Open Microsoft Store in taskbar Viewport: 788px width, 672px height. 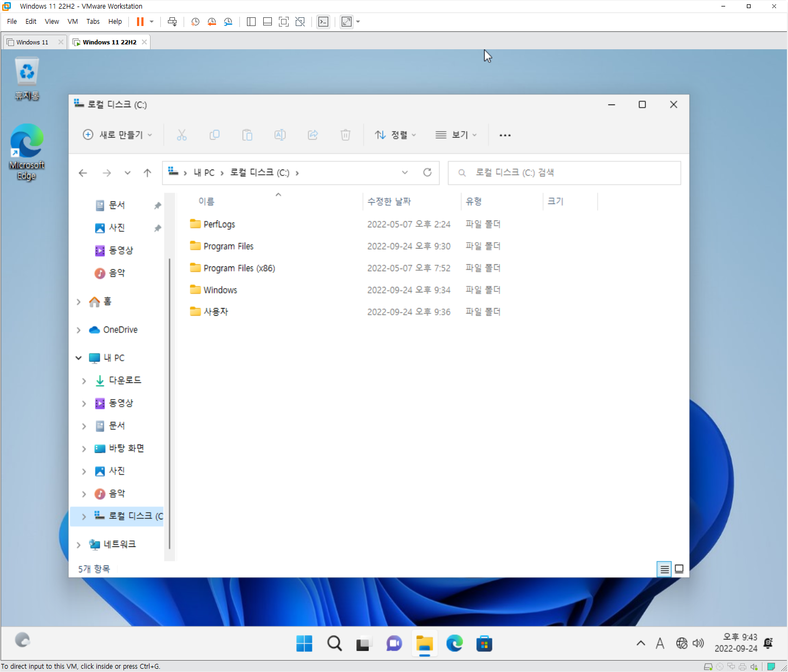click(484, 643)
